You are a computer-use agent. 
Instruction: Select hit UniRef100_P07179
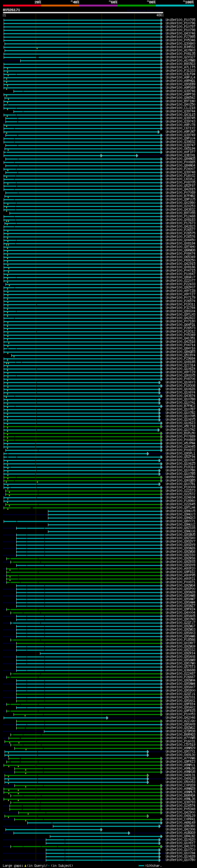180,297
